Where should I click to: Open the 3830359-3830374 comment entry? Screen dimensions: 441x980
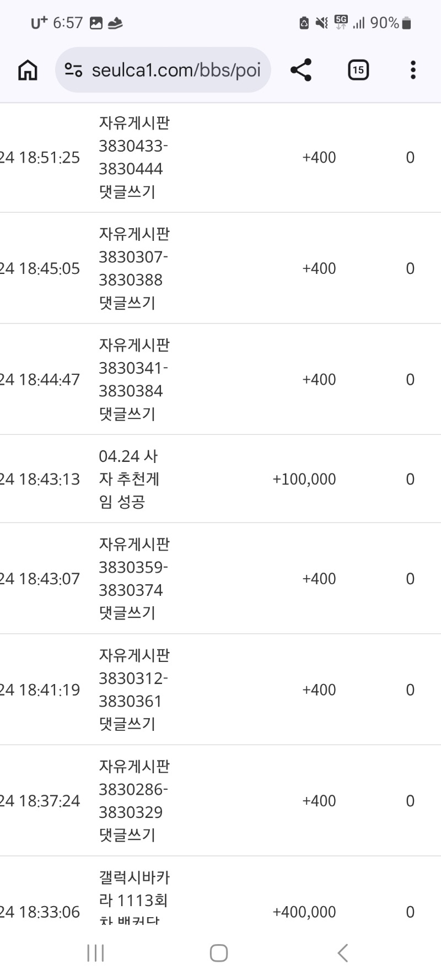[x=133, y=579]
